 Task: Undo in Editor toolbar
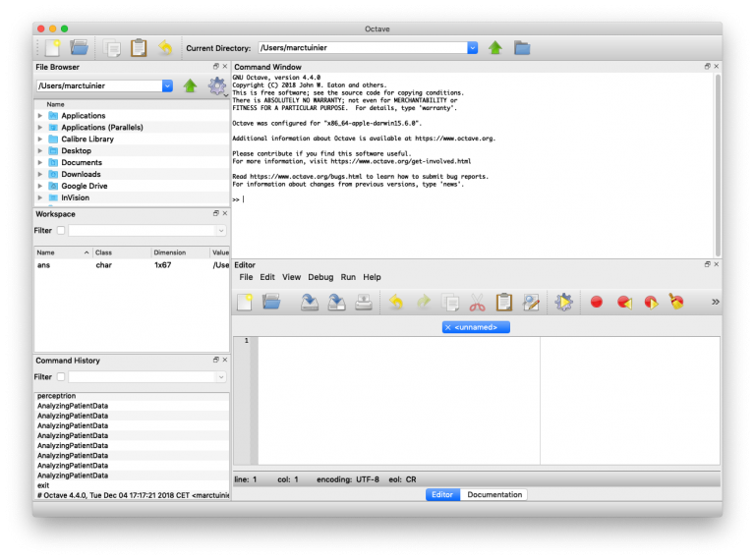pos(396,303)
